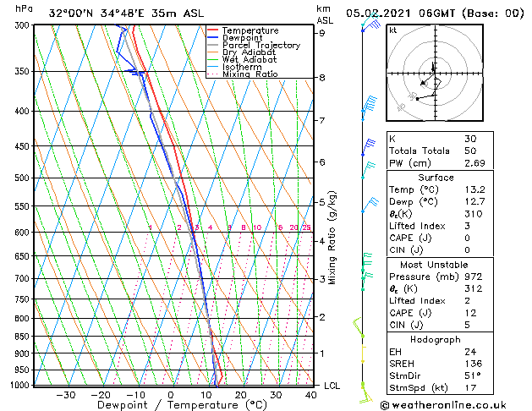Click the Most Unstable CIN value 5

467,325
